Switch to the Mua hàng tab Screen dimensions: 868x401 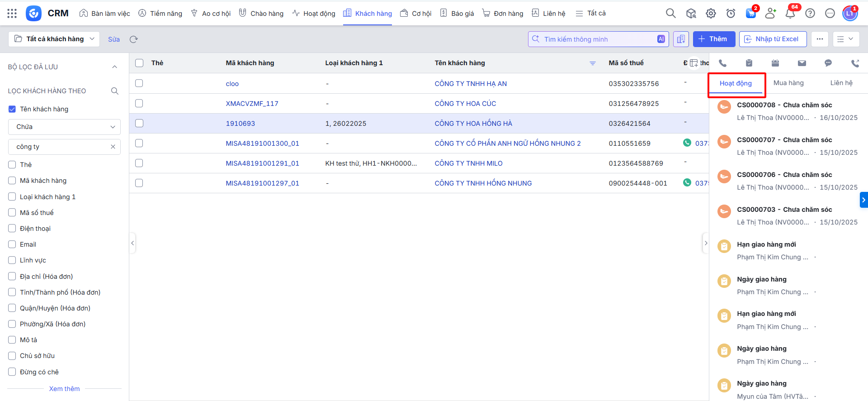(788, 83)
